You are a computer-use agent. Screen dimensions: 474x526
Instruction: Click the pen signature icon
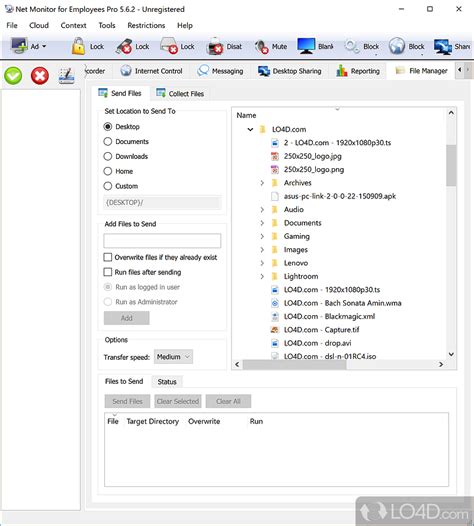tap(66, 76)
